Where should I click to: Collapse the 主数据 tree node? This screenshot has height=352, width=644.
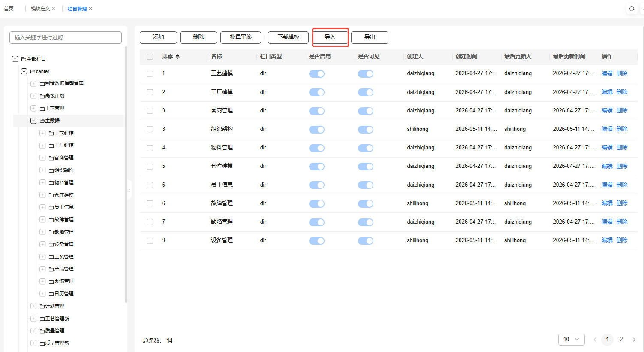pyautogui.click(x=33, y=121)
